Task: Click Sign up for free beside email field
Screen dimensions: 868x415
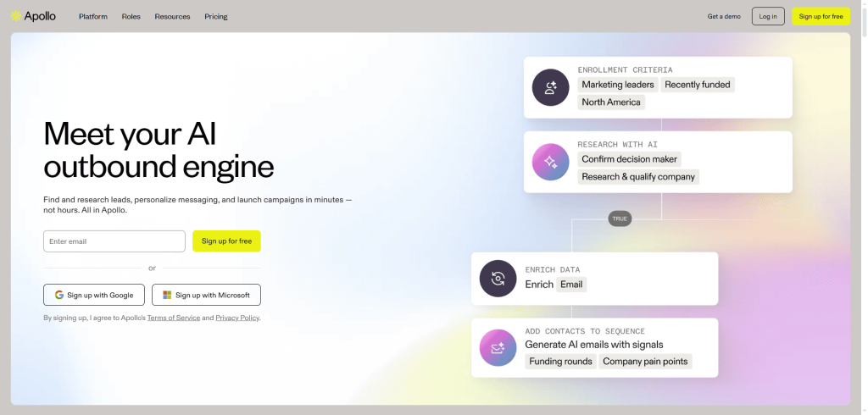Action: tap(226, 241)
